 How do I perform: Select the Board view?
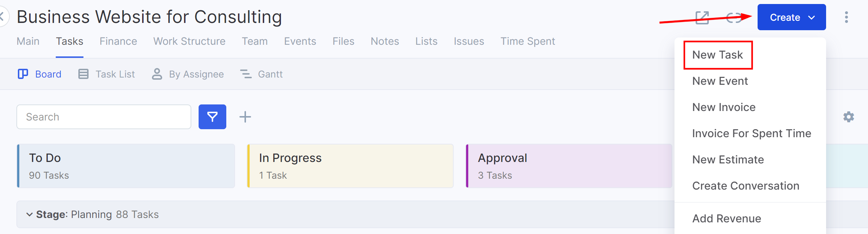40,74
